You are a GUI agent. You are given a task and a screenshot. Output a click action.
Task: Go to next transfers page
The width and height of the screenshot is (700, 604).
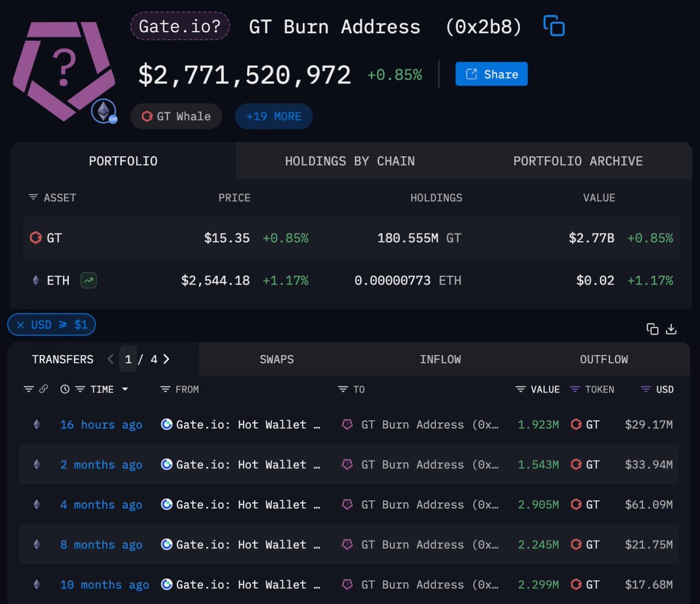click(166, 359)
